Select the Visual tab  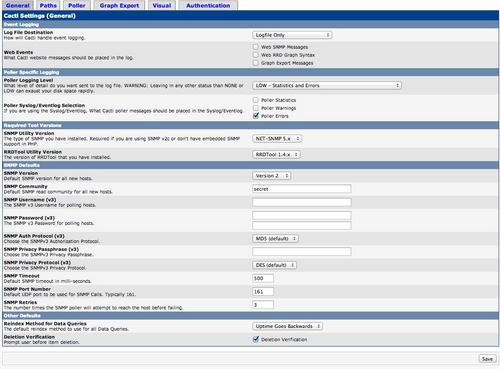(162, 5)
